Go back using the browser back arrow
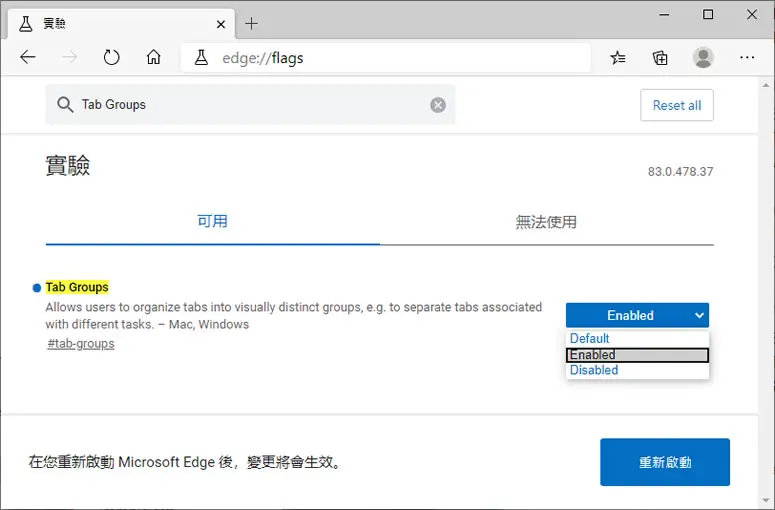The height and width of the screenshot is (510, 775). coord(28,57)
